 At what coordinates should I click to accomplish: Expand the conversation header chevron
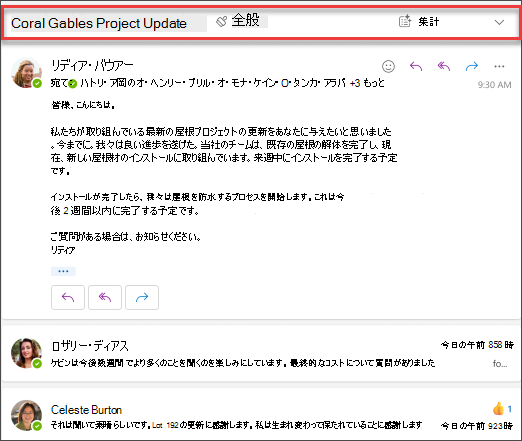tap(499, 22)
